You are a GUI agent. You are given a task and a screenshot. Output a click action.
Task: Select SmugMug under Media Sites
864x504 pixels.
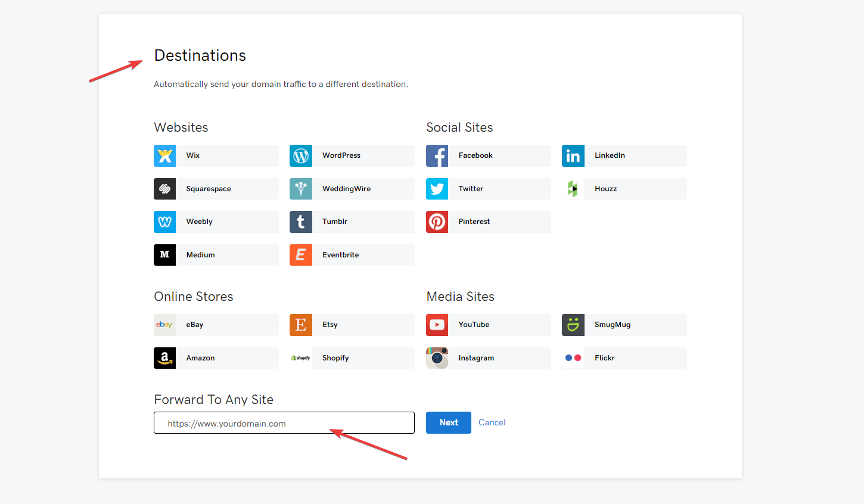click(x=624, y=325)
